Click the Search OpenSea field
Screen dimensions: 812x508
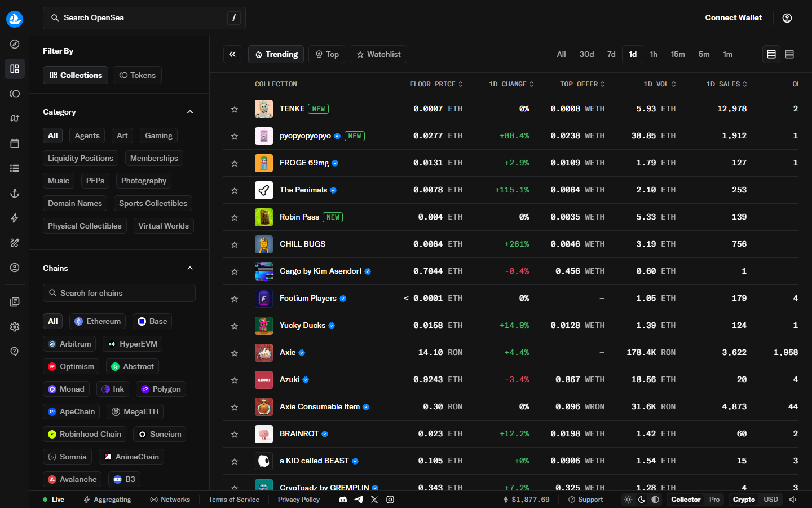point(144,18)
